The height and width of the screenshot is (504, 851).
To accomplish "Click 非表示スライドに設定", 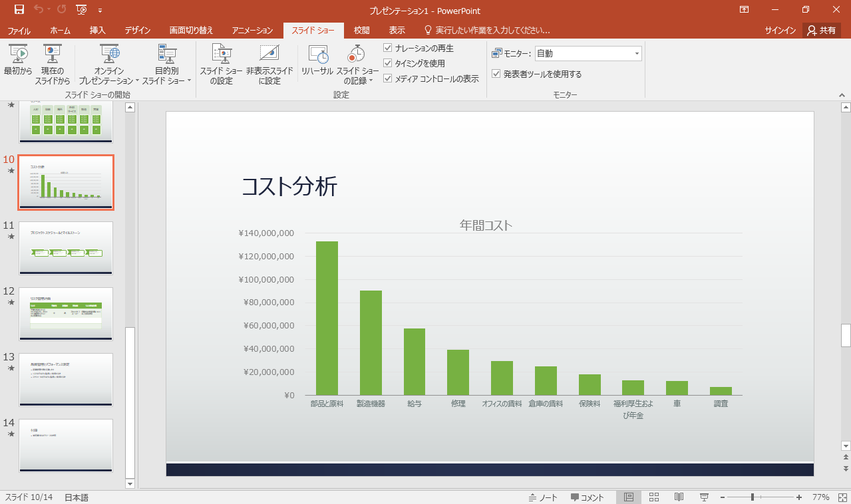I will point(269,64).
